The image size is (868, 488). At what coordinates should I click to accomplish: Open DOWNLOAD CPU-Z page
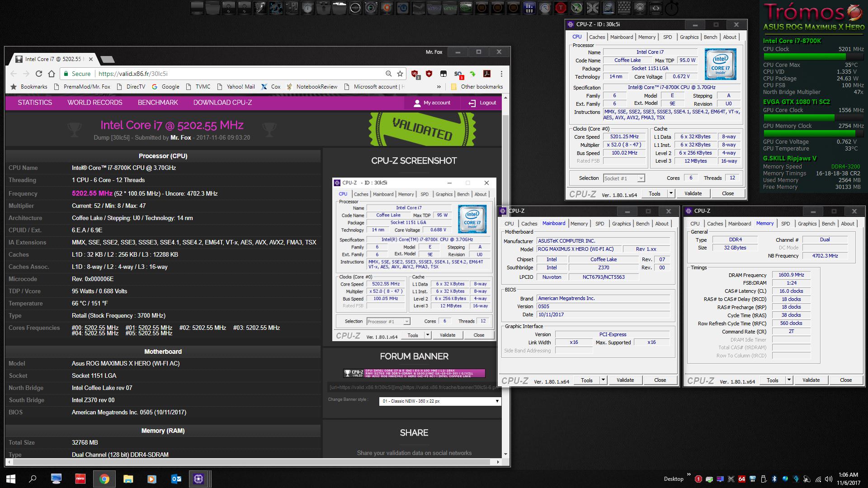(x=222, y=103)
